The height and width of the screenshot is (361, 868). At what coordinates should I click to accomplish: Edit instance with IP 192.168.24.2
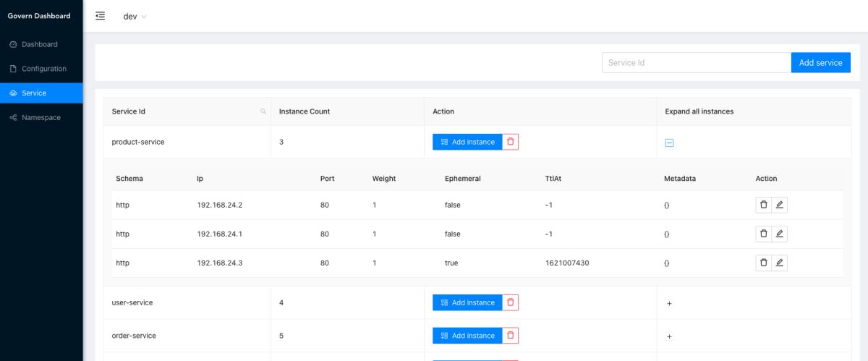[x=779, y=205]
